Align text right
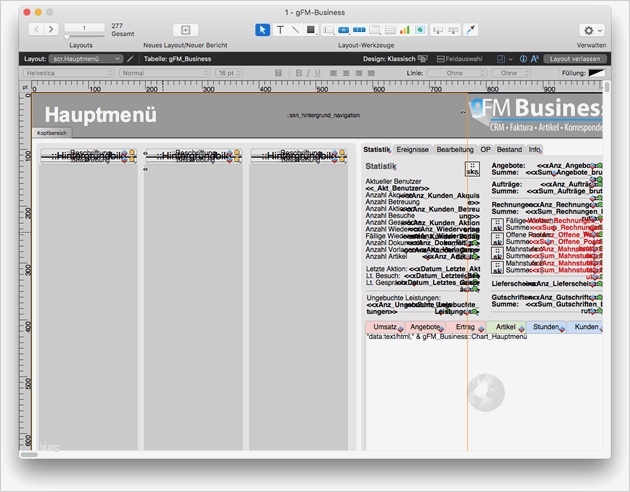630x492 pixels. [x=358, y=73]
